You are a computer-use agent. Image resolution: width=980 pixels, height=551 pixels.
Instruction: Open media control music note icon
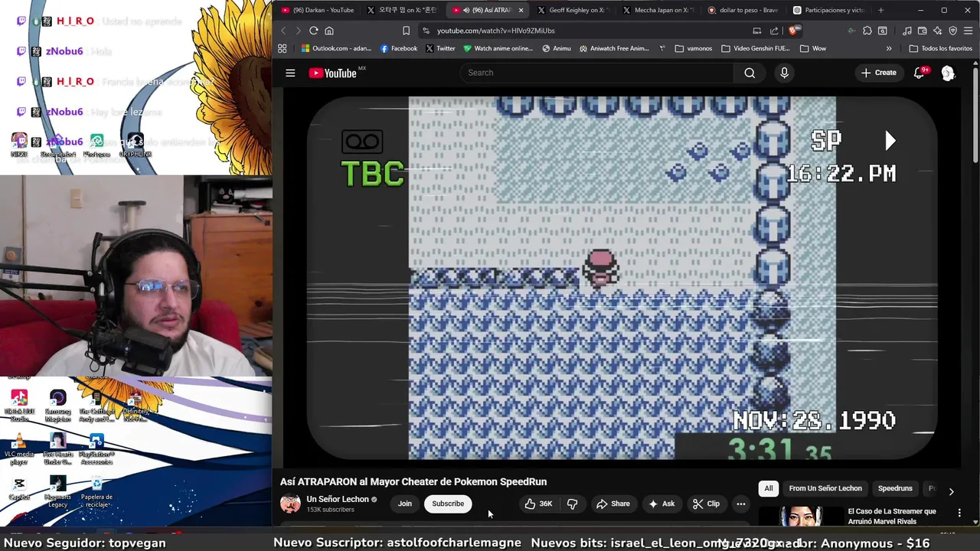coord(906,31)
